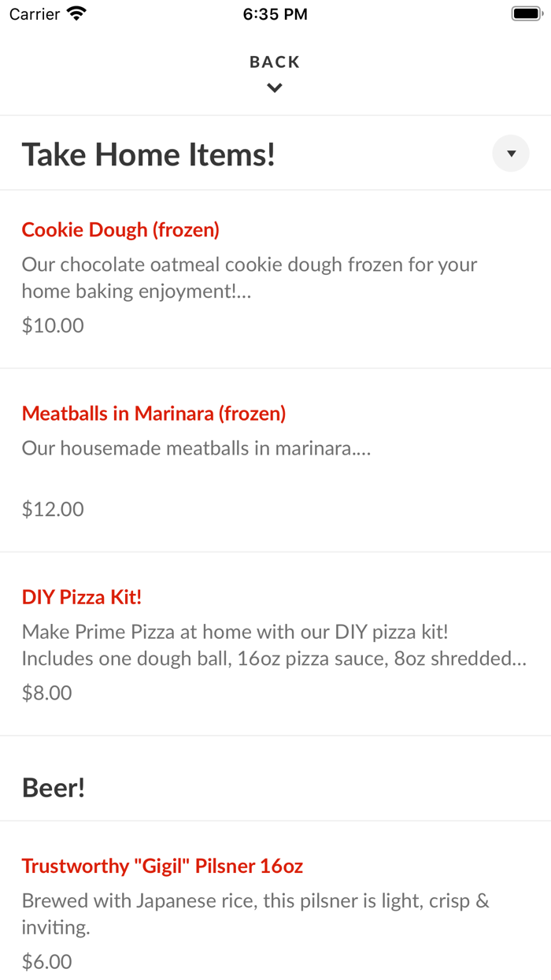Switch to the Beer! section
This screenshot has height=980, width=551.
(x=53, y=786)
